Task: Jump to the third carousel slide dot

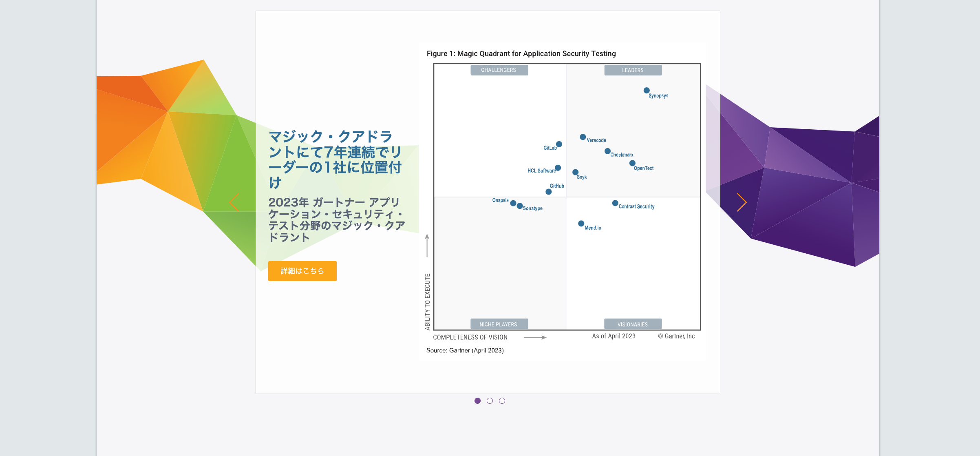Action: click(x=502, y=401)
